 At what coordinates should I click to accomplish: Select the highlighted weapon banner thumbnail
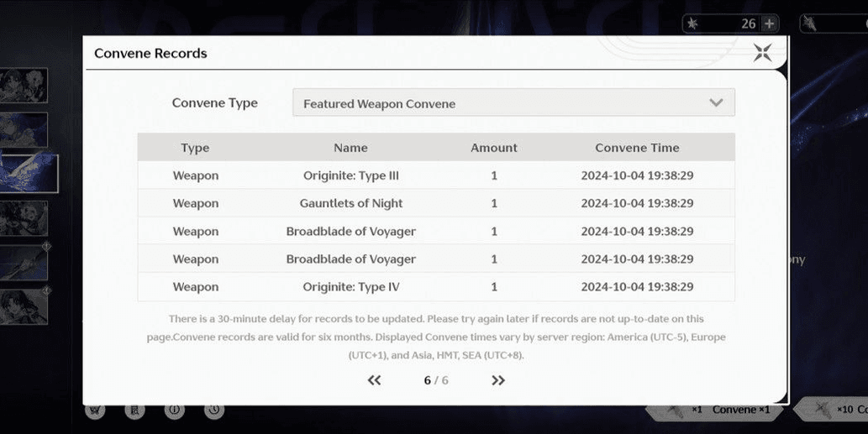[x=28, y=174]
